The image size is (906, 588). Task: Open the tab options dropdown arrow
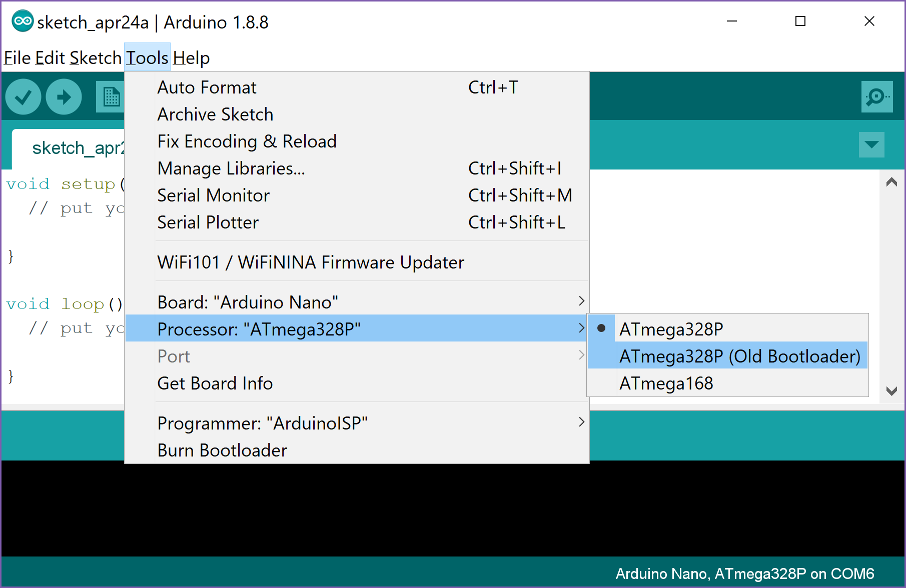click(871, 144)
